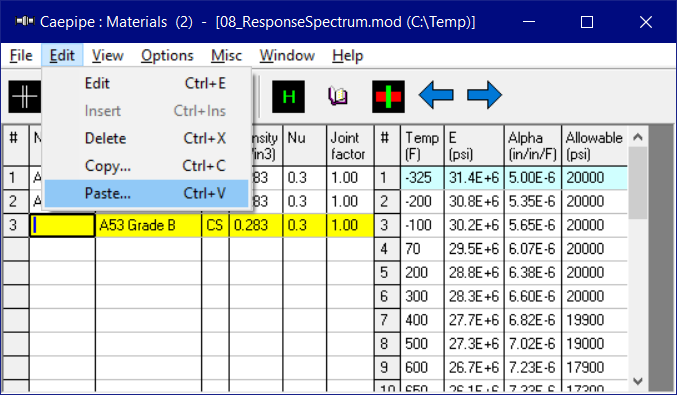The image size is (677, 395).
Task: Click the 200 temperature cell
Action: (x=422, y=273)
